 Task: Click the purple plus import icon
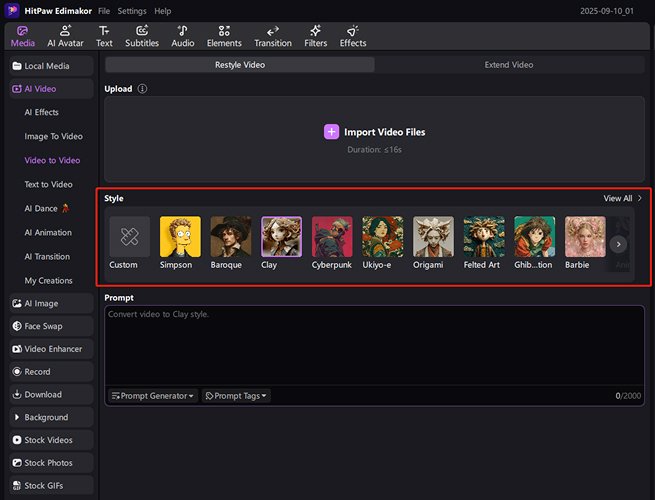point(331,132)
